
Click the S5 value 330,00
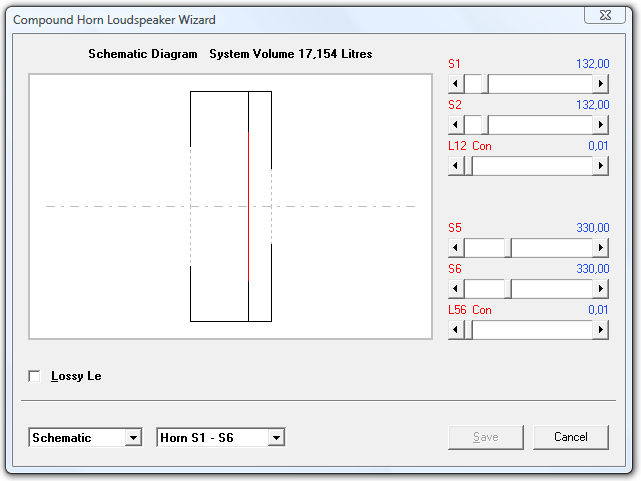pyautogui.click(x=592, y=228)
